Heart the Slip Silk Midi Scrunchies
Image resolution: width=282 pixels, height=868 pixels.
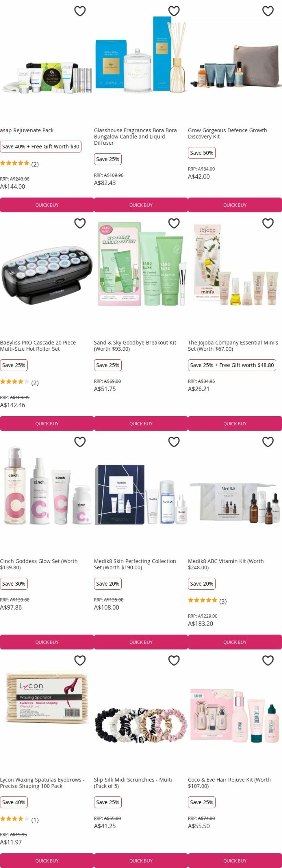174,661
